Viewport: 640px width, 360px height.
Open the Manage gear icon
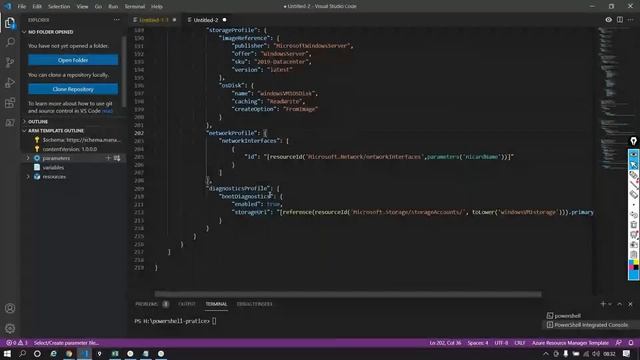click(10, 329)
